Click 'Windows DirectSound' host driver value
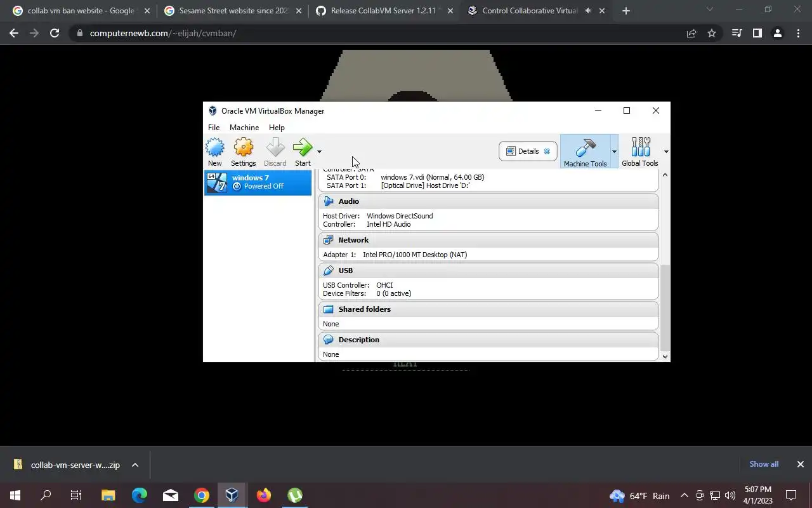The image size is (812, 508). 400,216
